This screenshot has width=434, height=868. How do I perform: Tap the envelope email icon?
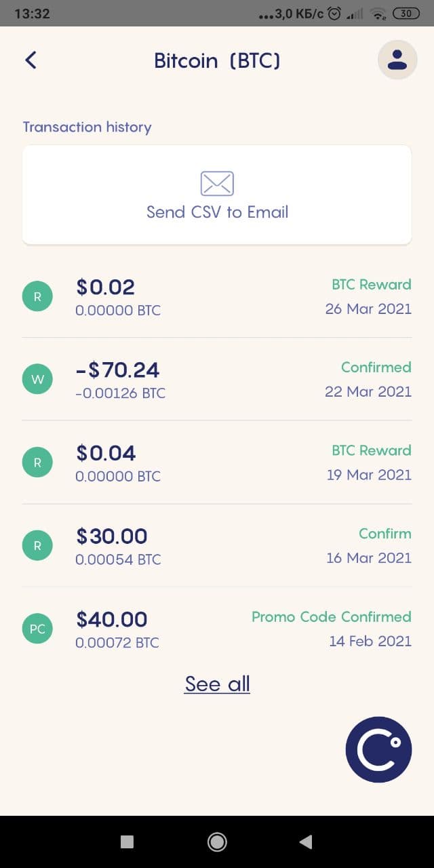(217, 183)
